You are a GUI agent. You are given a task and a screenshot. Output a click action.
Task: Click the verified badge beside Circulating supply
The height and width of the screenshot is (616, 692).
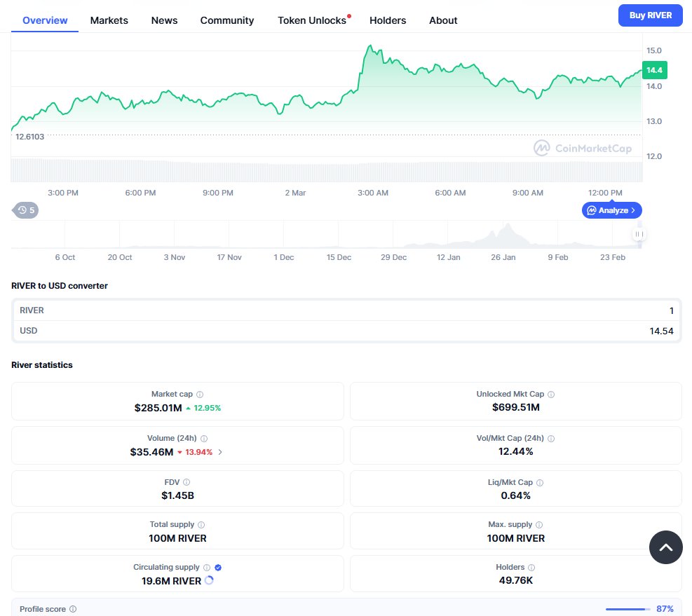tap(218, 568)
